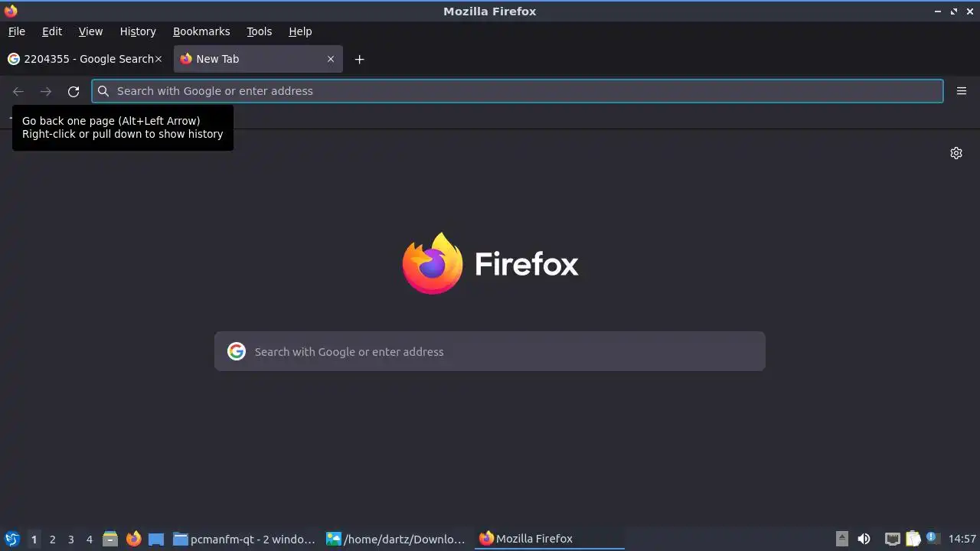Open the Tools menu
Image resolution: width=980 pixels, height=551 pixels.
[259, 31]
